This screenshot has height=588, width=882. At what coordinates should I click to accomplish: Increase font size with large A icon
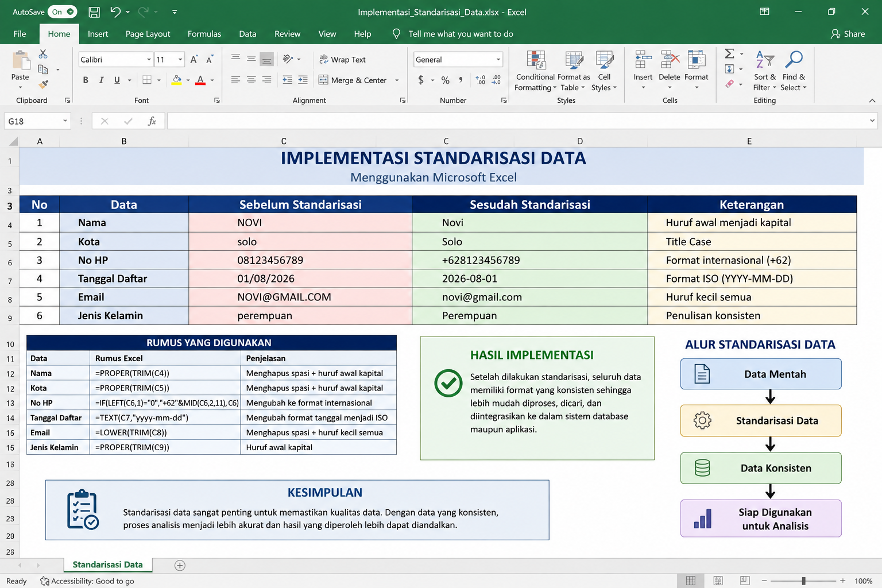pyautogui.click(x=194, y=59)
